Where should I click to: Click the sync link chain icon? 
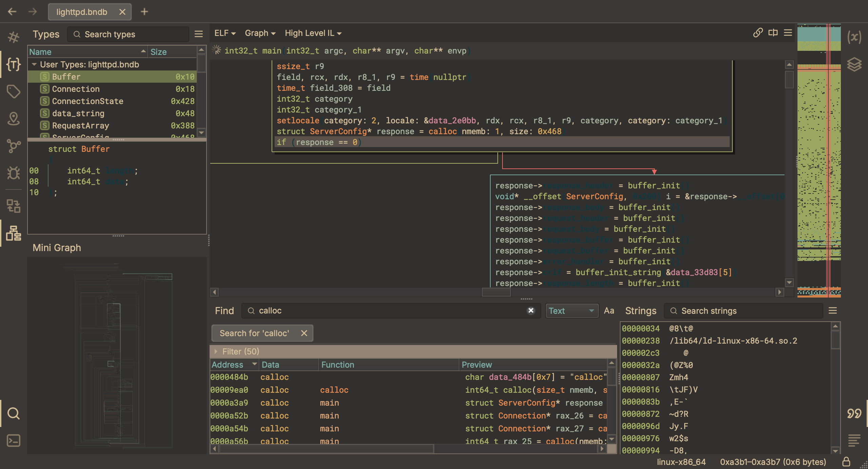tap(758, 33)
